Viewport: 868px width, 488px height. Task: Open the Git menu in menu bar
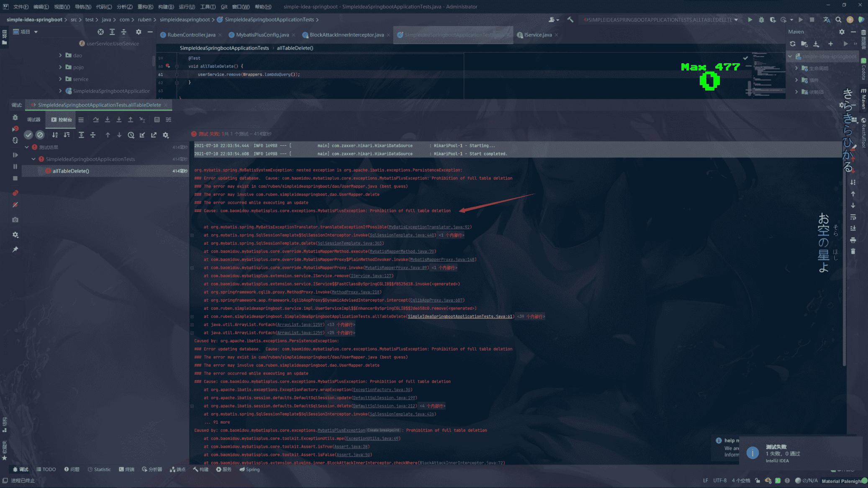[224, 7]
